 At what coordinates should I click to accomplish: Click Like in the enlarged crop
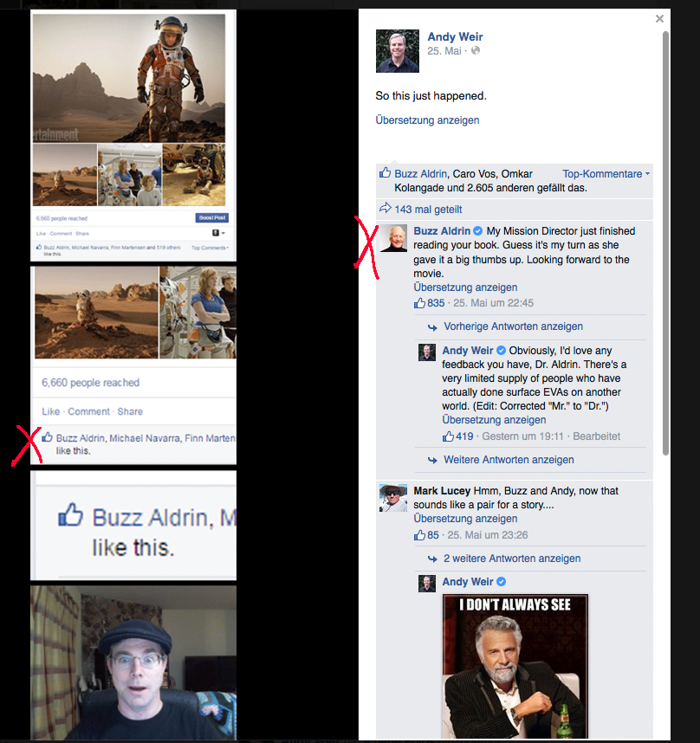(51, 411)
